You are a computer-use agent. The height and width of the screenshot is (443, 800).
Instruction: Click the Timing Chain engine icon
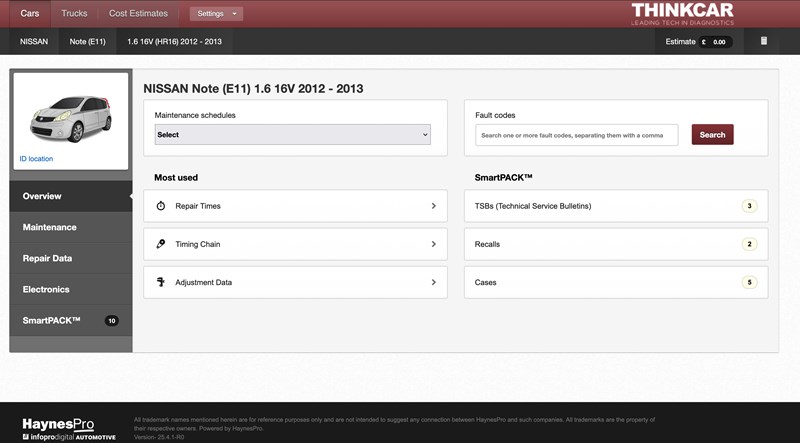(160, 244)
